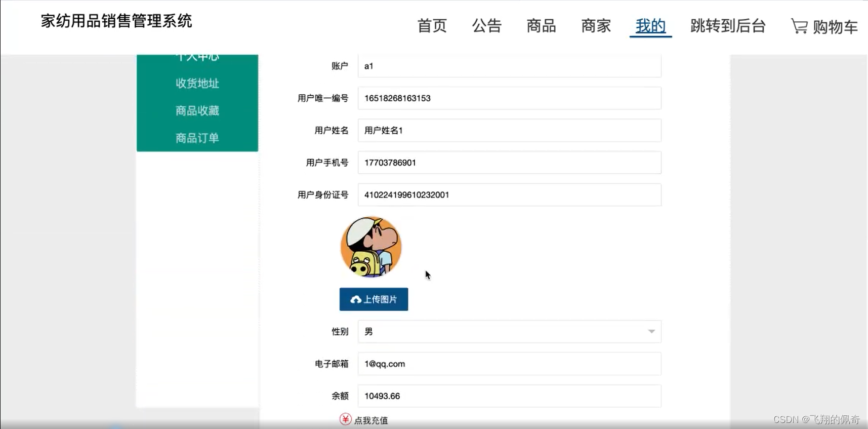Open 商品收藏 in the sidebar

(197, 111)
